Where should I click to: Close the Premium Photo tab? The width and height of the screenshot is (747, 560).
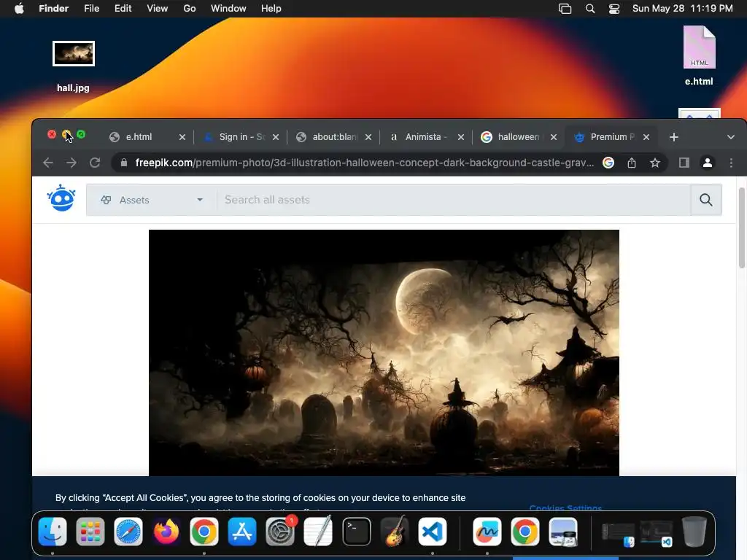tap(646, 137)
